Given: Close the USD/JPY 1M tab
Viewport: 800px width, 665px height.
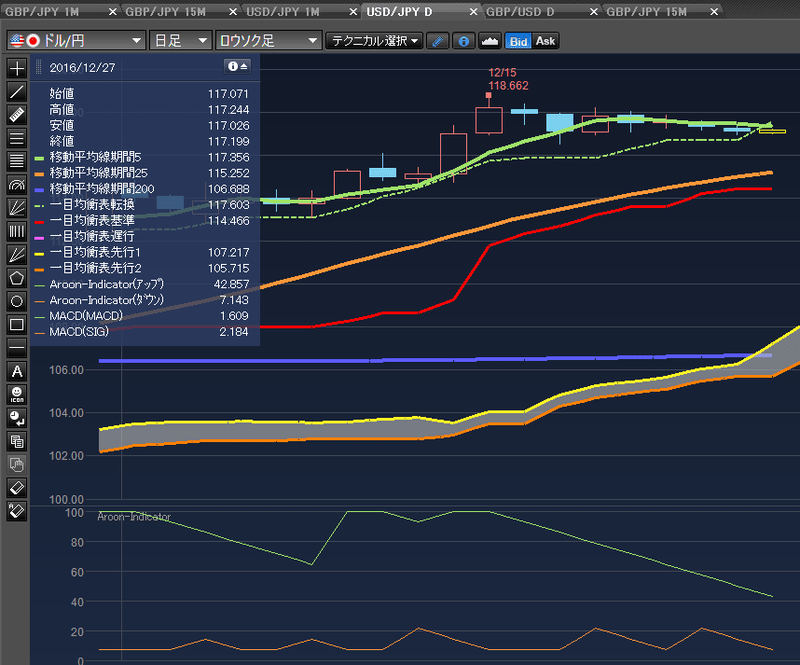Looking at the screenshot, I should coord(353,11).
